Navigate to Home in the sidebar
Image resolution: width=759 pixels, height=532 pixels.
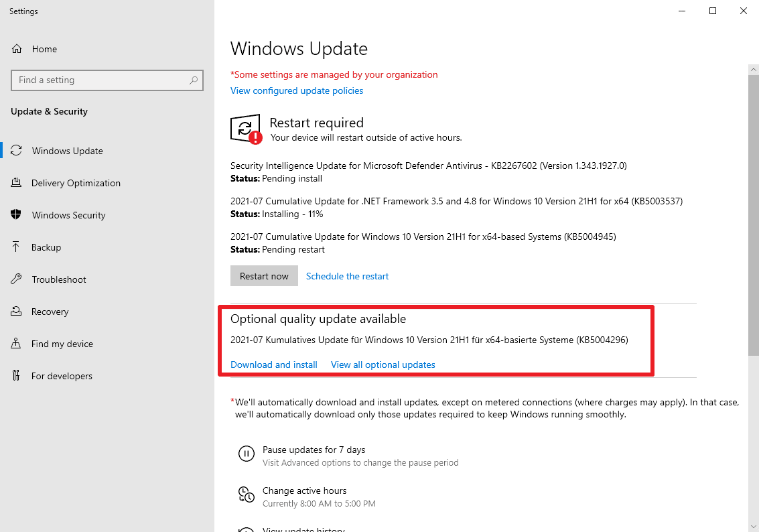[44, 49]
